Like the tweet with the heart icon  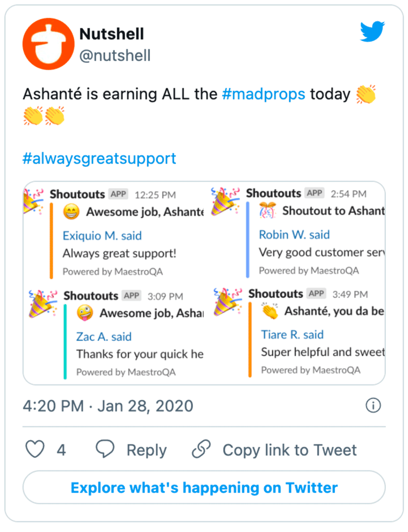(36, 450)
